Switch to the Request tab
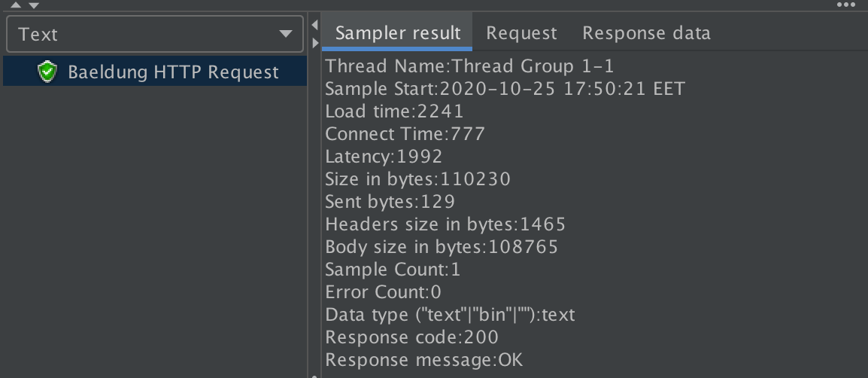Viewport: 868px width, 378px height. 521,33
